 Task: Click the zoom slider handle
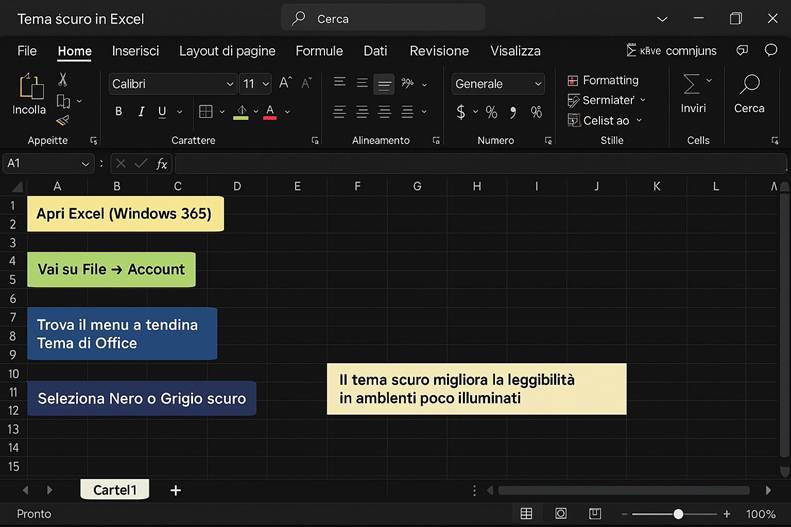[x=679, y=514]
